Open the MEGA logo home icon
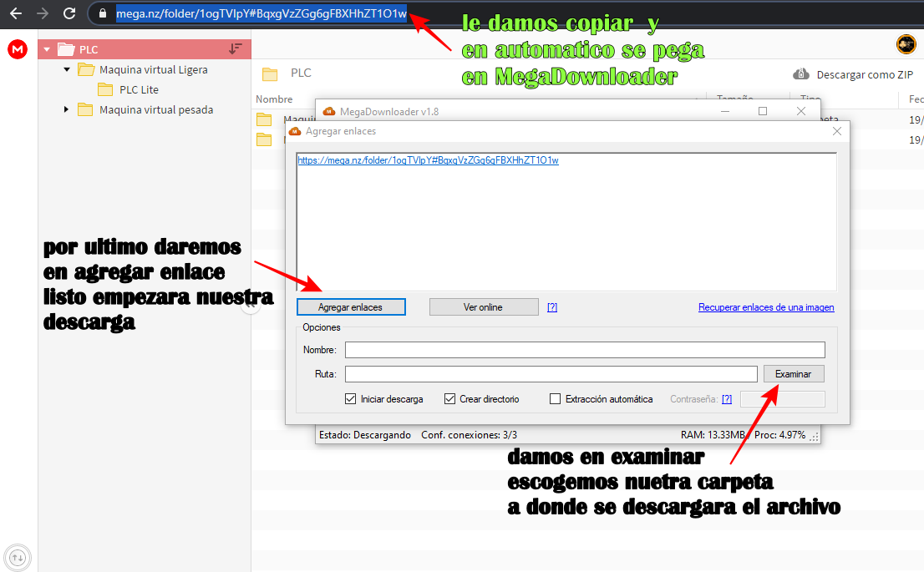The width and height of the screenshot is (924, 572). 18,49
